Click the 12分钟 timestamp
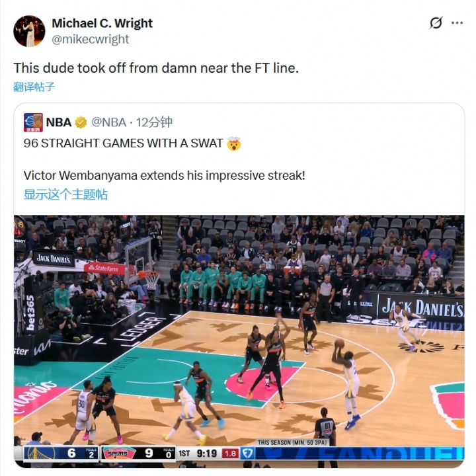This screenshot has width=476, height=476. [154, 122]
